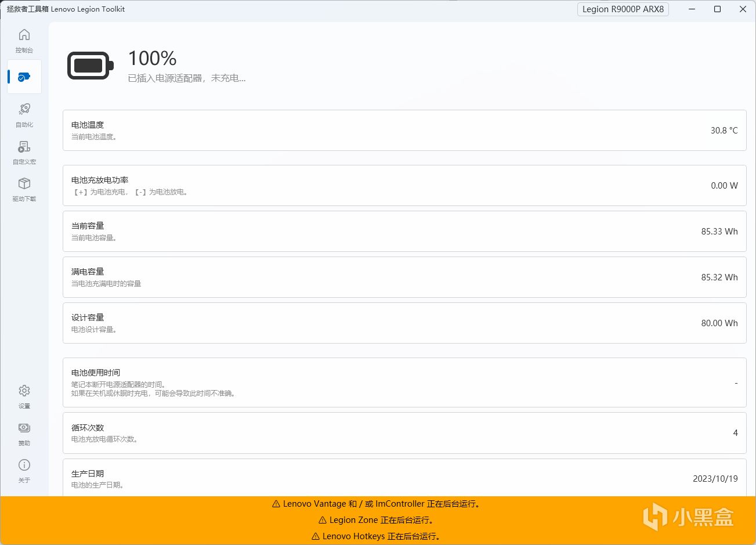Open the 自动化 automation page
756x545 pixels.
pyautogui.click(x=24, y=115)
